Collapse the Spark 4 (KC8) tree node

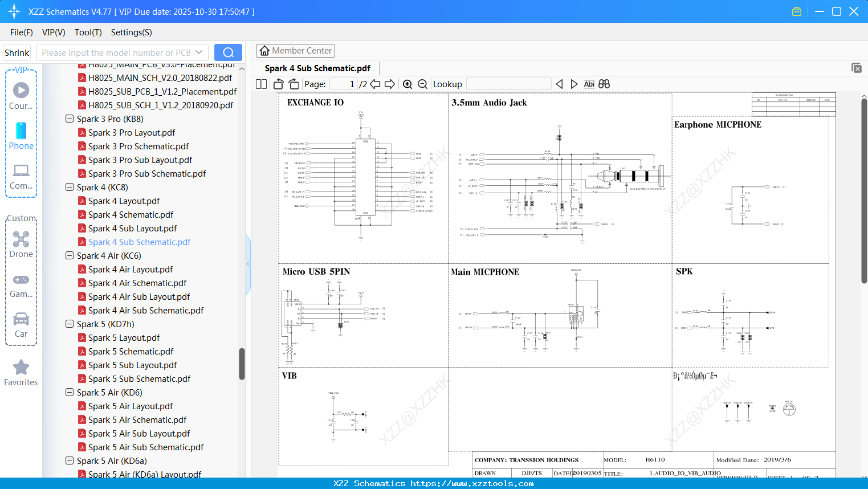click(69, 187)
